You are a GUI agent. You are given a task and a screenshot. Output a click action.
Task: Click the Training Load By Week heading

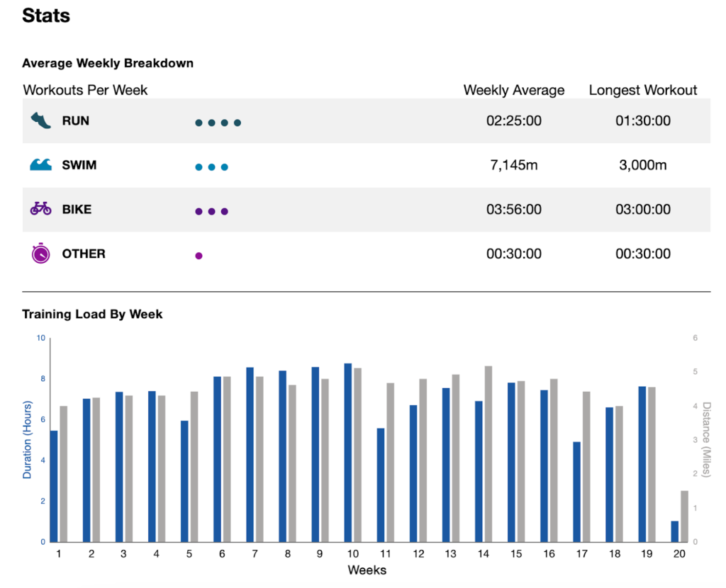coord(92,314)
